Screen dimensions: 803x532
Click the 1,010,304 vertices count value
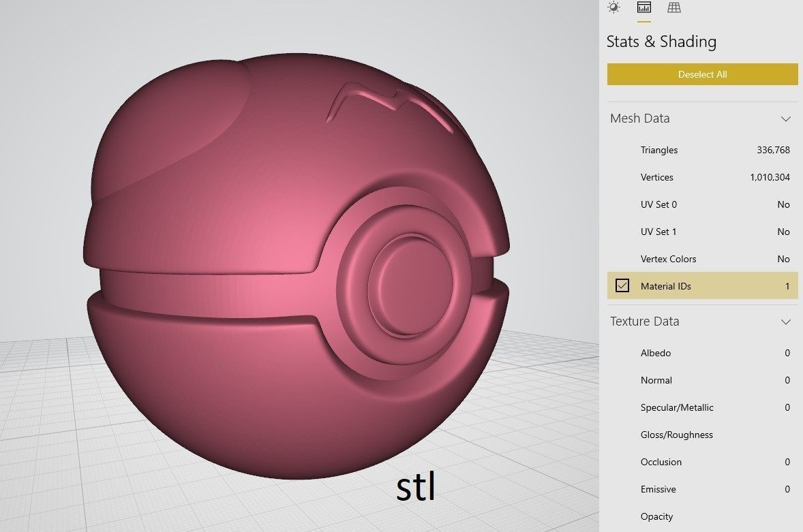click(770, 177)
